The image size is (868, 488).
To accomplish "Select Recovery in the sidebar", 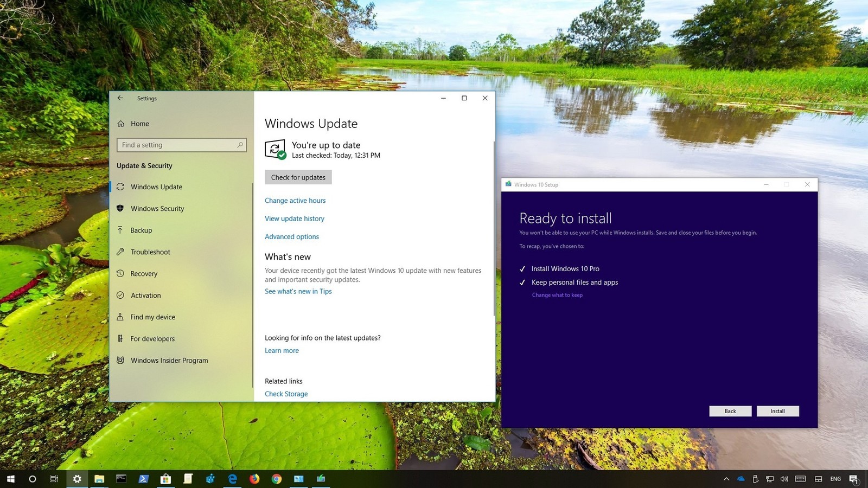I will pos(144,273).
